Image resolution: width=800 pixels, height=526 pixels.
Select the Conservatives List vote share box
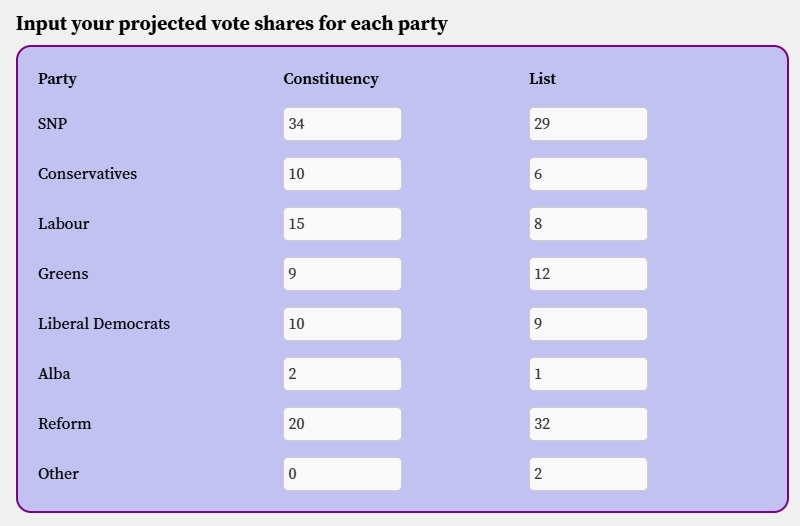(588, 174)
